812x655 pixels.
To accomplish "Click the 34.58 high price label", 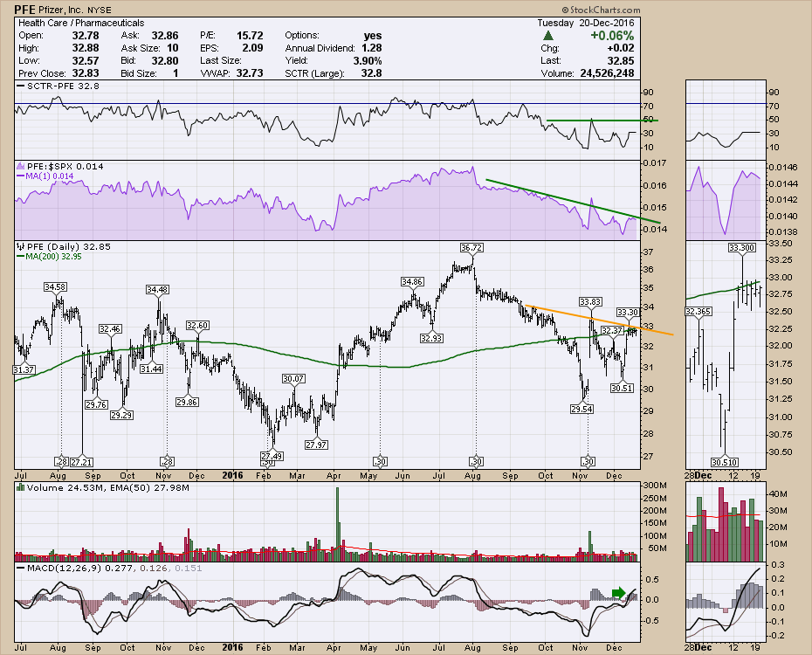I will pos(55,286).
